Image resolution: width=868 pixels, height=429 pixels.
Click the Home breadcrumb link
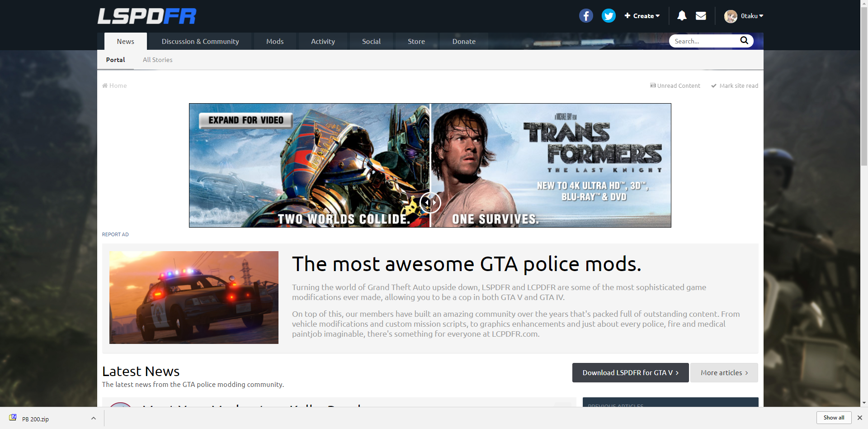(x=114, y=86)
